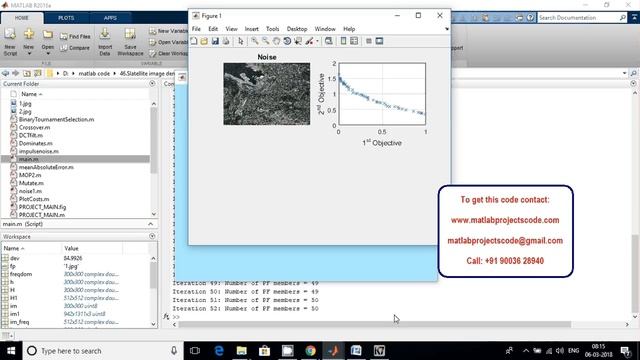The width and height of the screenshot is (640, 360).
Task: Click the Show Plot Tools icon
Action: click(x=379, y=41)
